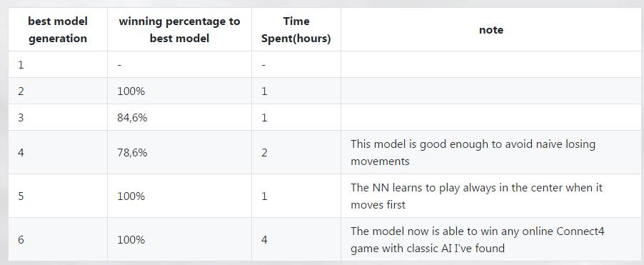This screenshot has height=265, width=644.
Task: Click the 100% cell in generation 6 row
Action: [179, 239]
